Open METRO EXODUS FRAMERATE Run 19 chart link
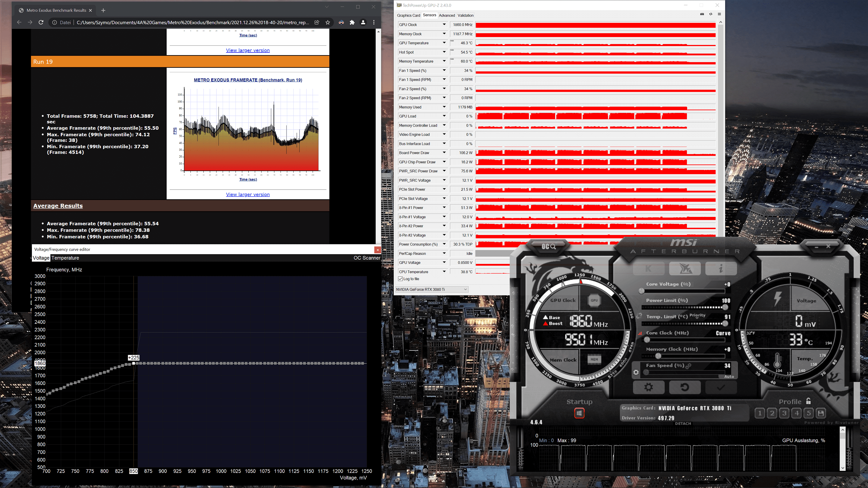The height and width of the screenshot is (488, 868). (248, 80)
